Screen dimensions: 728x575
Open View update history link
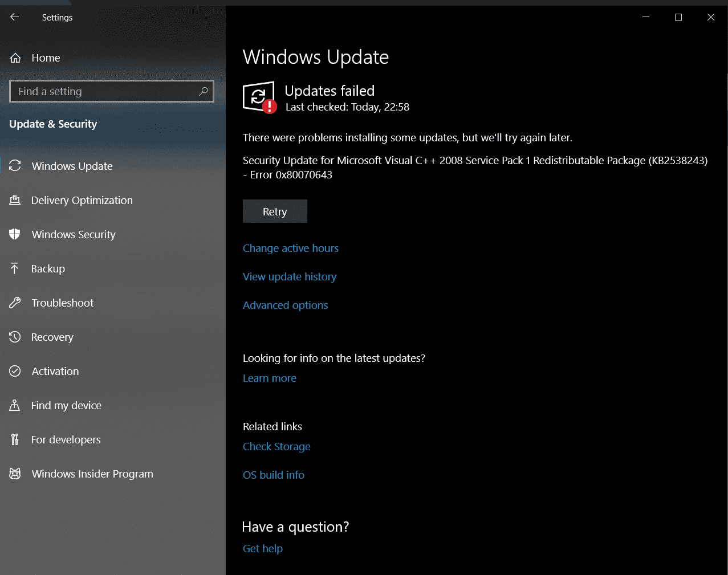coord(290,277)
